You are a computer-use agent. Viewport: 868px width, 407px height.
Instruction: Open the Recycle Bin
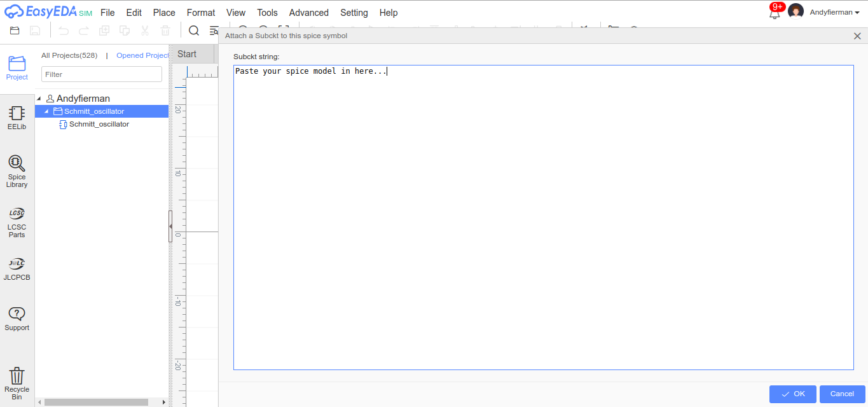point(17,383)
